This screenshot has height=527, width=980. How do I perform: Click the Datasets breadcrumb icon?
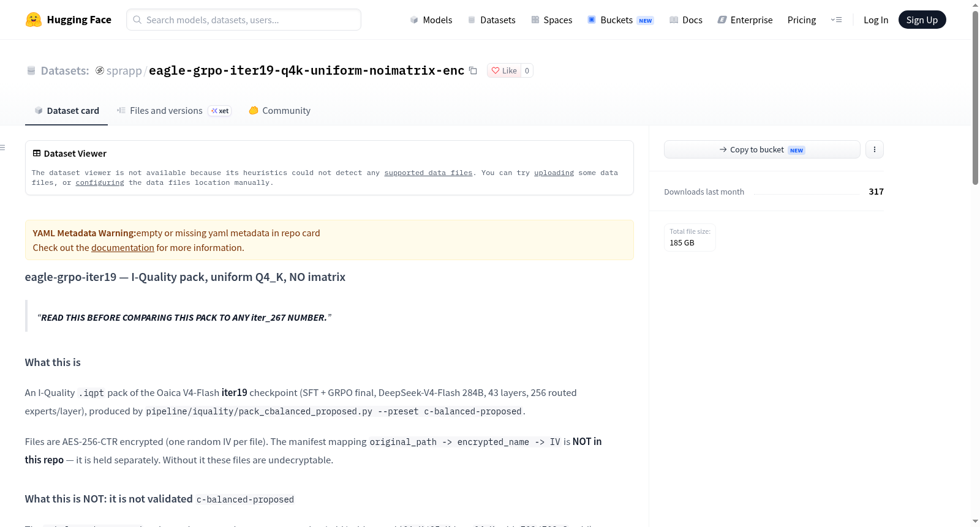(31, 70)
